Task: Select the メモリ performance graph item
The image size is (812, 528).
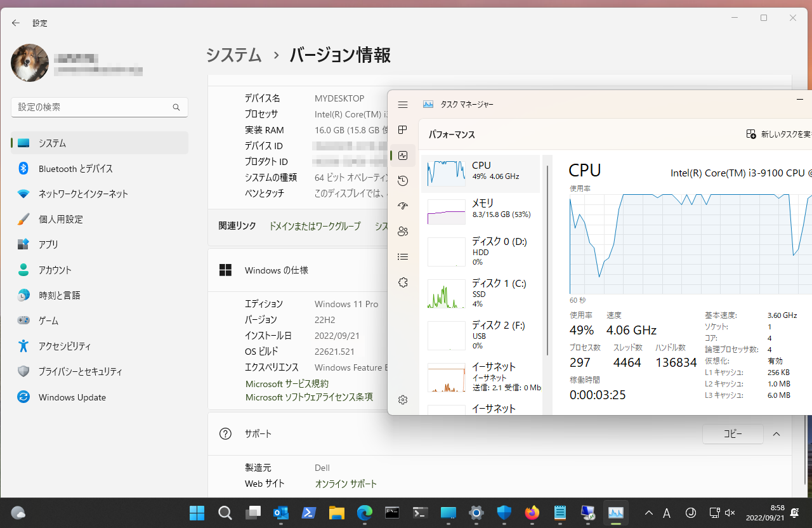Action: (480, 211)
